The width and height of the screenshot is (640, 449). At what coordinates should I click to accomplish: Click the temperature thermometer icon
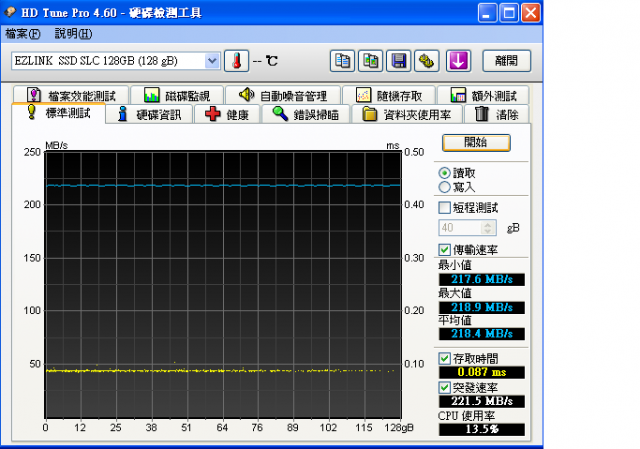click(x=236, y=61)
